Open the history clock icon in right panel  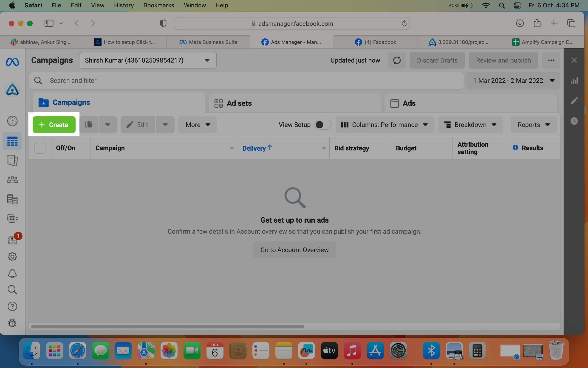(x=574, y=121)
